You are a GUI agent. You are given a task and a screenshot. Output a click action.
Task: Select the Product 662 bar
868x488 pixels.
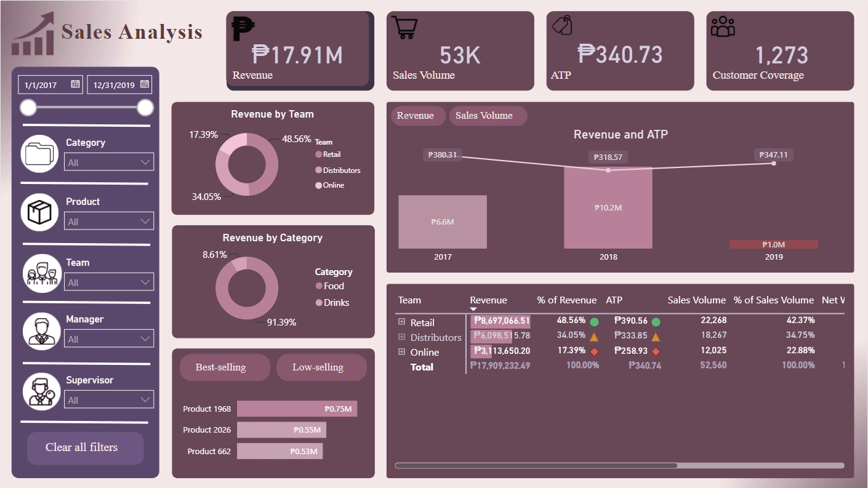click(279, 451)
